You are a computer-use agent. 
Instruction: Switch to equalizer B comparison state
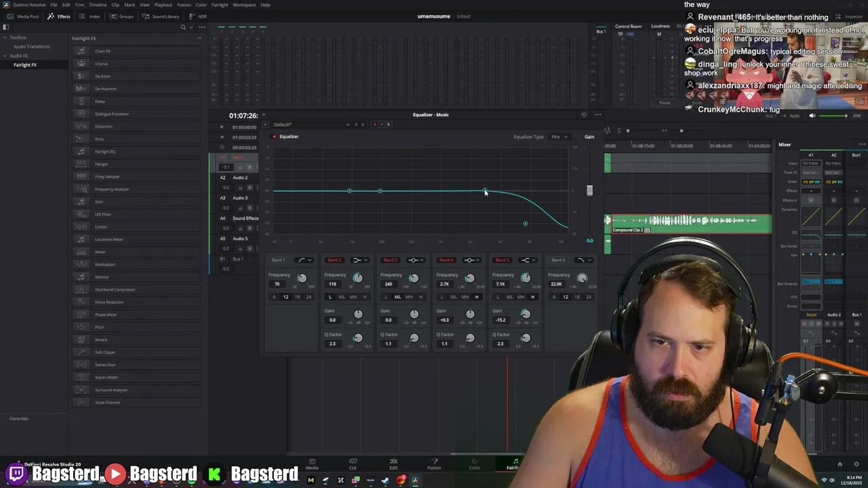[388, 125]
